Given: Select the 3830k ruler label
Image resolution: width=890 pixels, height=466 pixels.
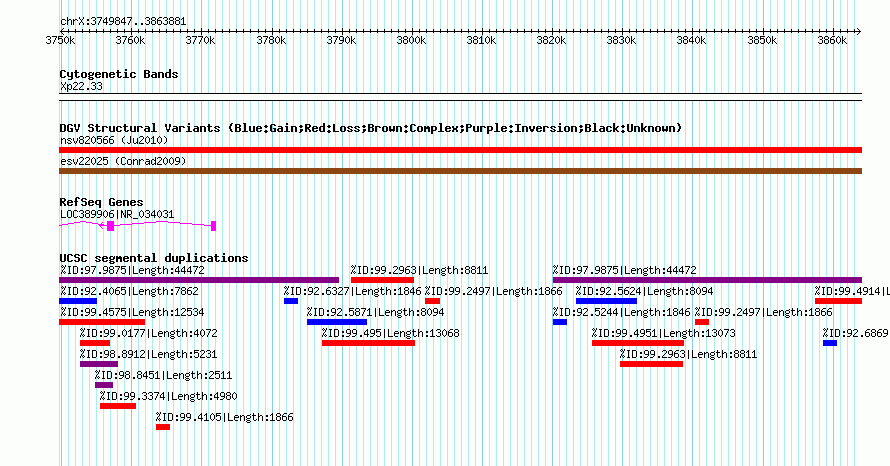Looking at the screenshot, I should tap(622, 41).
